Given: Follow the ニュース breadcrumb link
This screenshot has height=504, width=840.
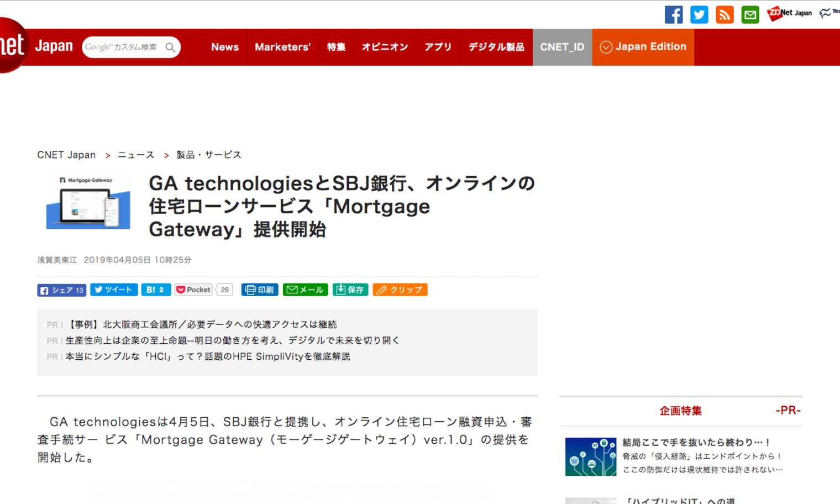Looking at the screenshot, I should pos(135,155).
